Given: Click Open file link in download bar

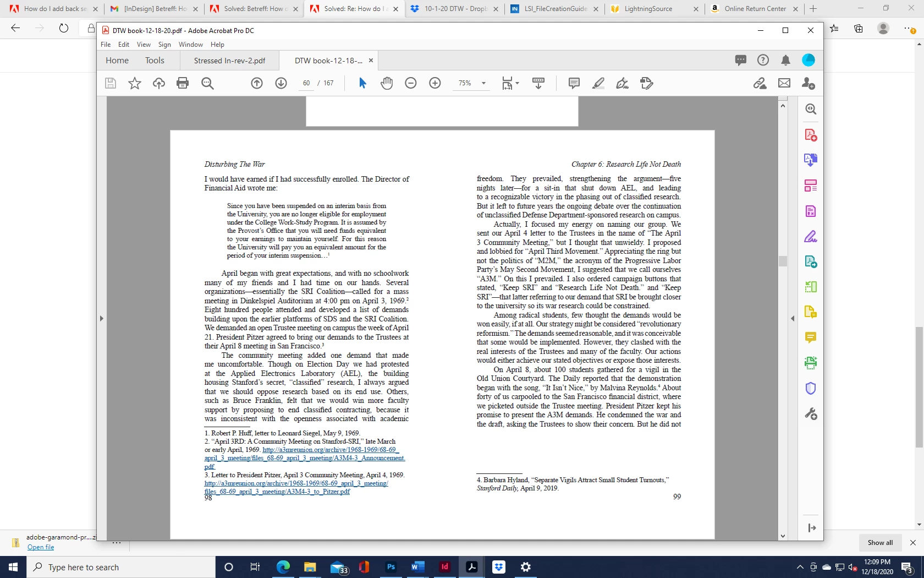Looking at the screenshot, I should (41, 547).
